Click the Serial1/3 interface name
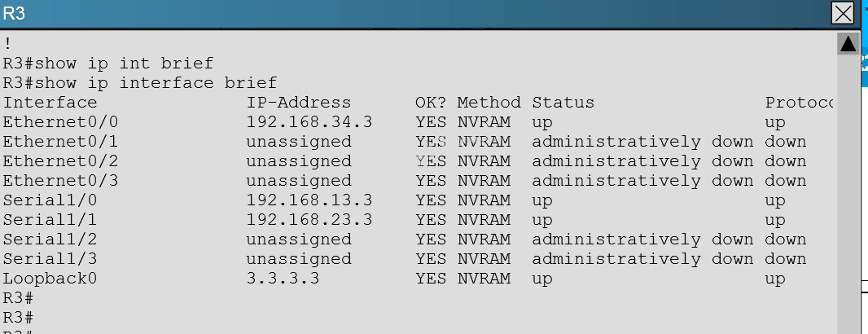 click(x=50, y=259)
